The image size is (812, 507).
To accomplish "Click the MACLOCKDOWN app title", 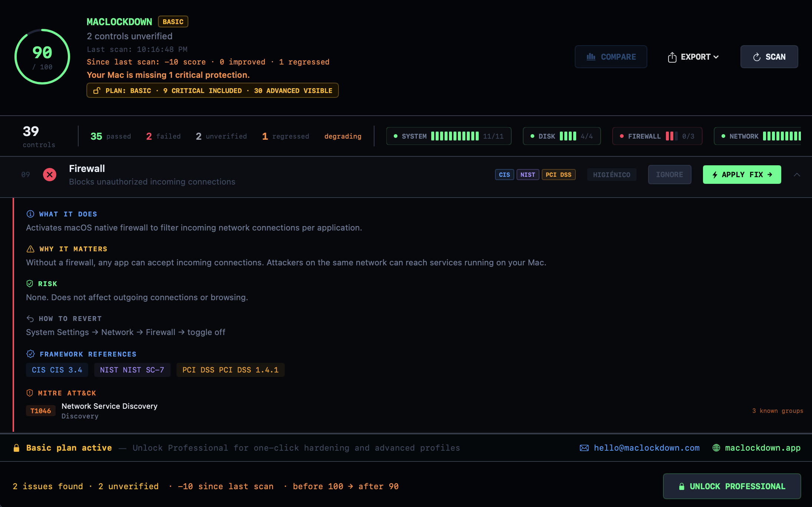I will [x=119, y=22].
